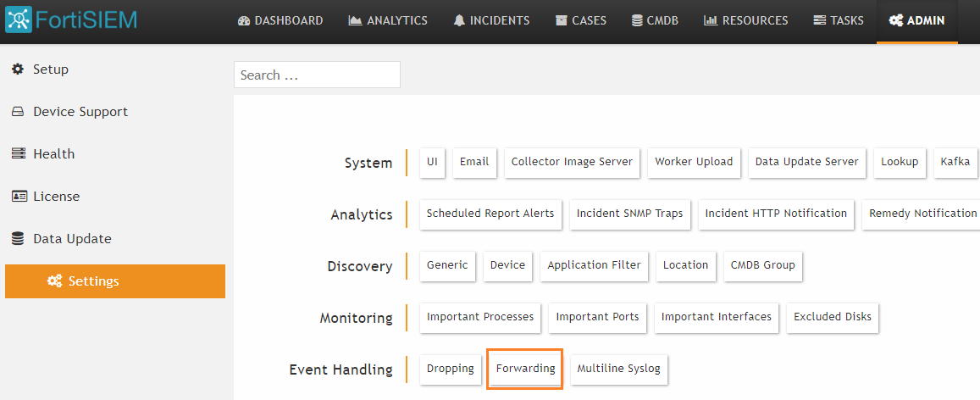The image size is (980, 400).
Task: Open the Resources tab
Action: pyautogui.click(x=745, y=20)
